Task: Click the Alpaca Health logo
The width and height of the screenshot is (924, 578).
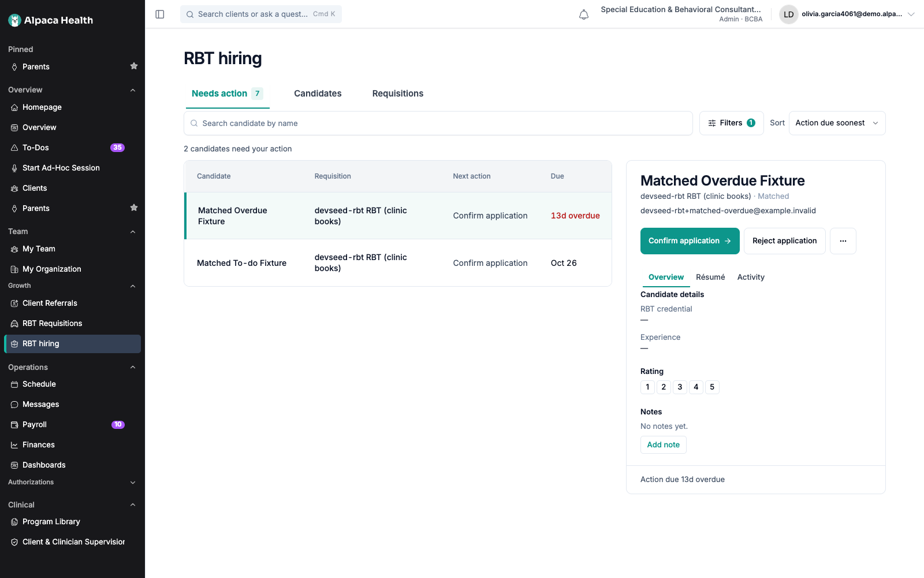Action: pos(51,20)
